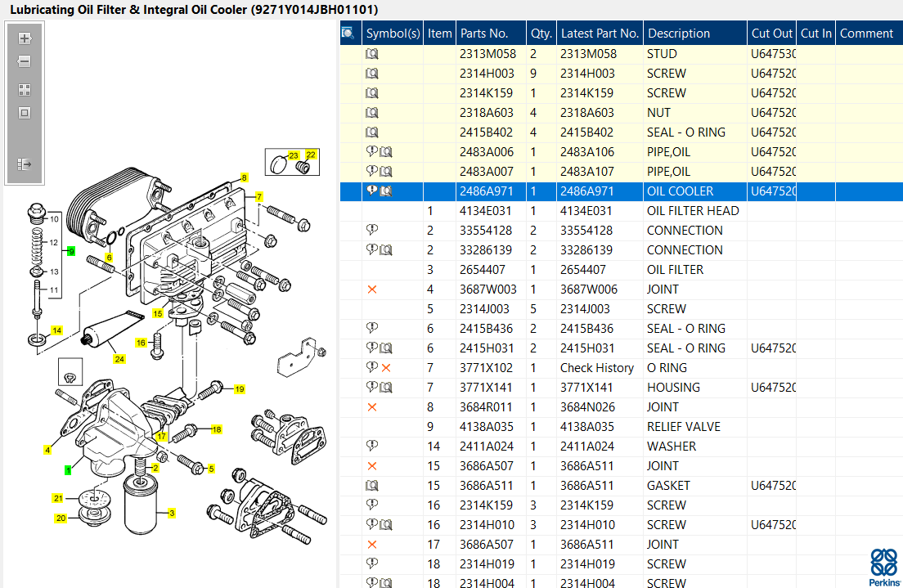Viewport: 903px width, 588px height.
Task: Click callout 19 on the diagram
Action: (240, 388)
